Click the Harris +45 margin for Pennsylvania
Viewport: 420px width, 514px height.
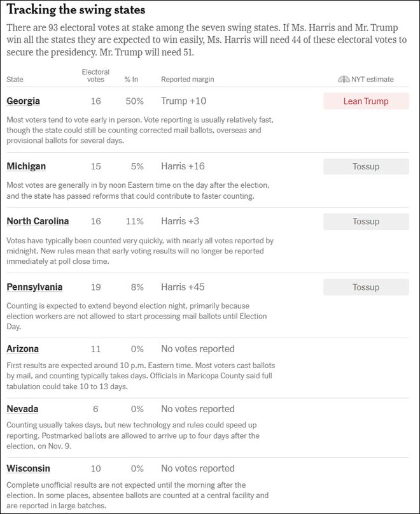[x=183, y=287]
